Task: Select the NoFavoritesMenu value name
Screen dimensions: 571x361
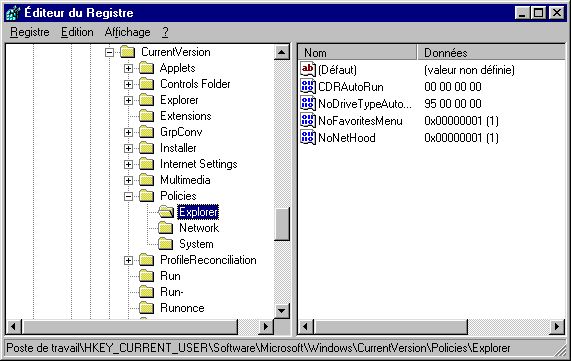Action: coord(360,121)
